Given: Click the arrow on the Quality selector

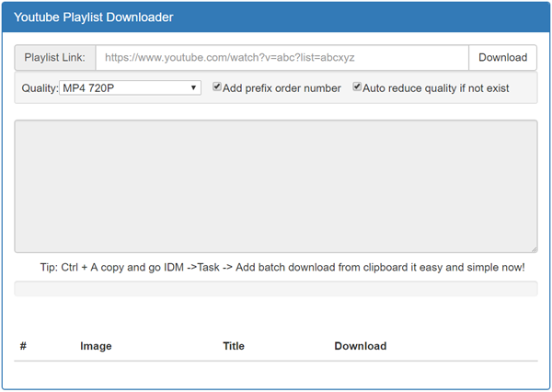Looking at the screenshot, I should pyautogui.click(x=194, y=88).
